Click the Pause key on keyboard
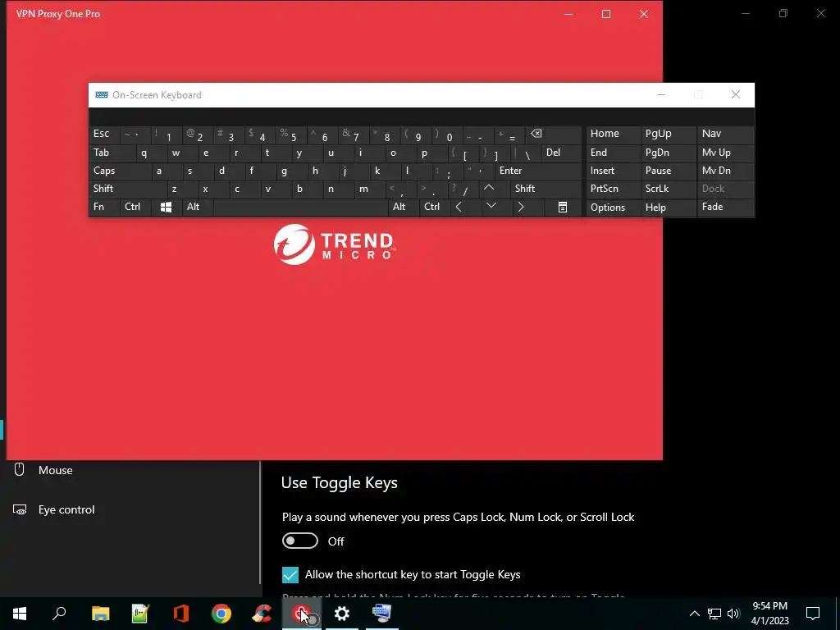The height and width of the screenshot is (630, 840). tap(668, 171)
